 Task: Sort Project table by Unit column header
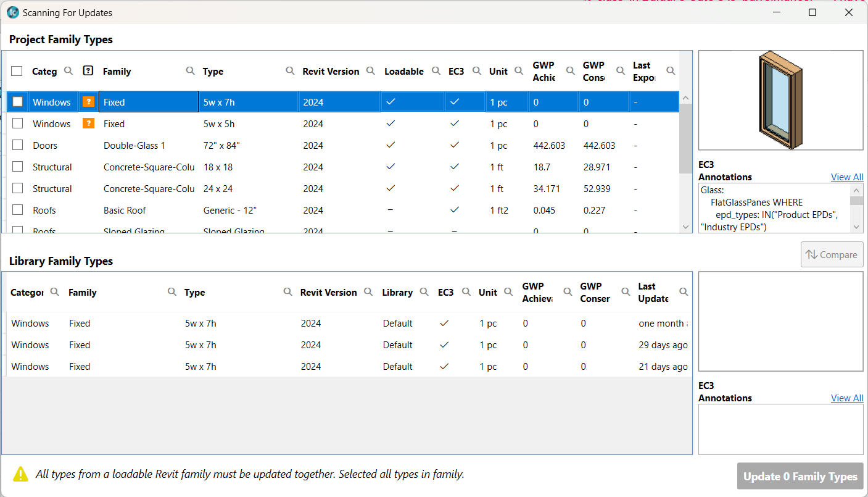(x=498, y=71)
